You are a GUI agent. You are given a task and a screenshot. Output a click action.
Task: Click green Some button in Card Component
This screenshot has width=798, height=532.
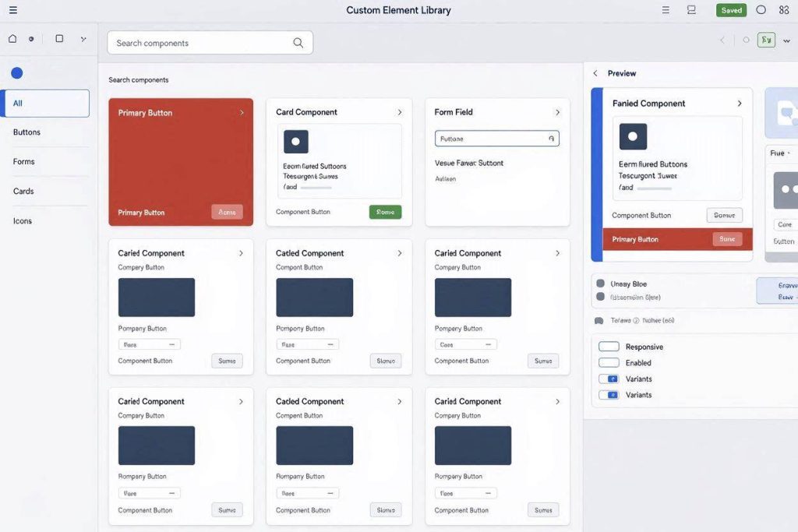tap(385, 212)
